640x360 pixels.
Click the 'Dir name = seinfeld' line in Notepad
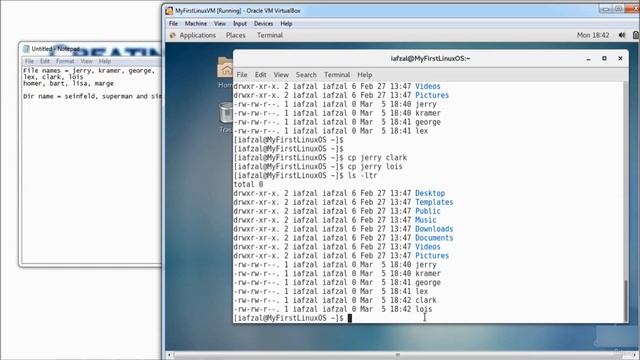tap(92, 96)
